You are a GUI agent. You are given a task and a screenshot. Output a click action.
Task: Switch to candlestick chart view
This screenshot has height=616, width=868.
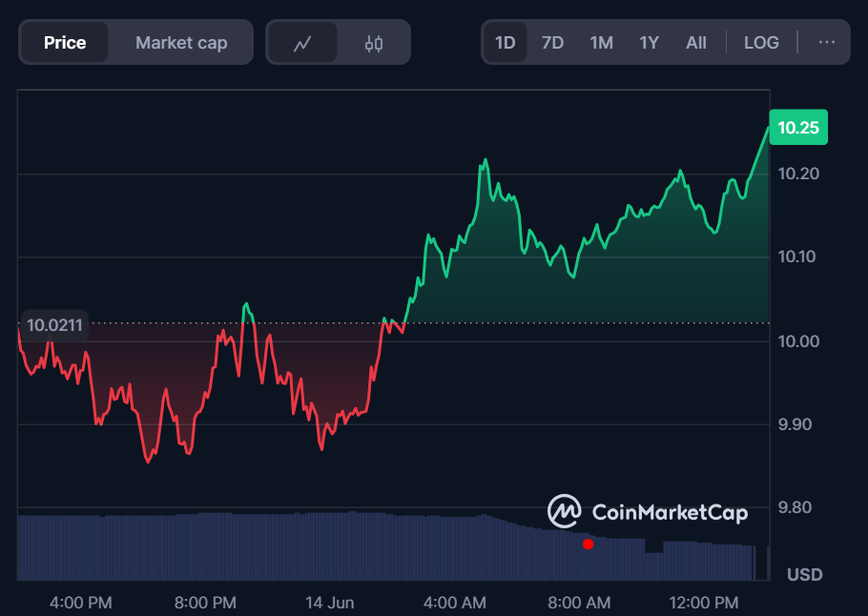[x=374, y=43]
